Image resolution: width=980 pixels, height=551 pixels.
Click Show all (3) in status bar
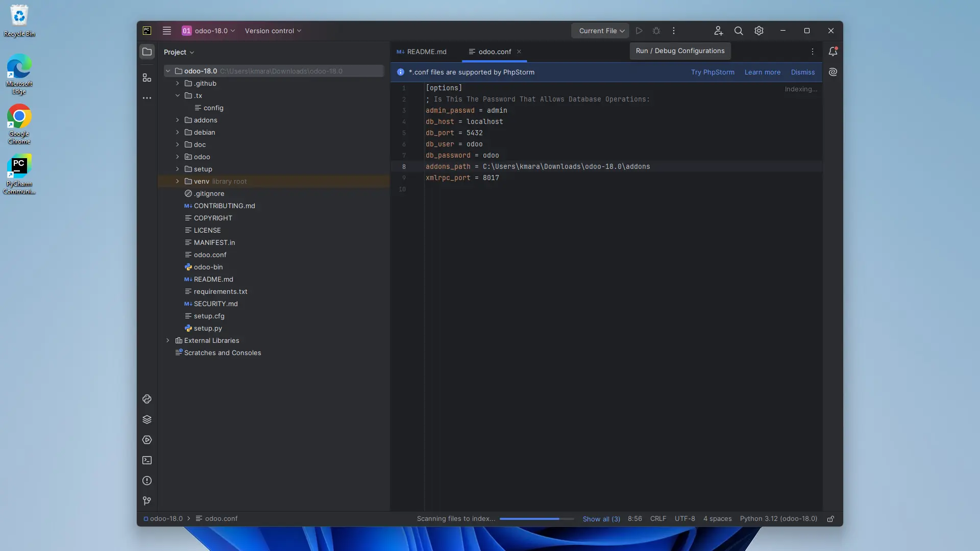coord(601,519)
